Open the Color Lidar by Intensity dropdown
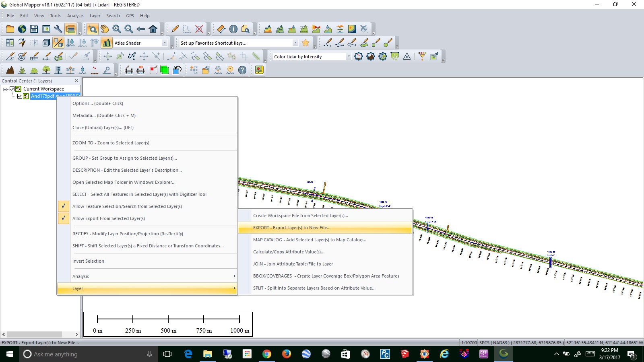 click(x=348, y=57)
